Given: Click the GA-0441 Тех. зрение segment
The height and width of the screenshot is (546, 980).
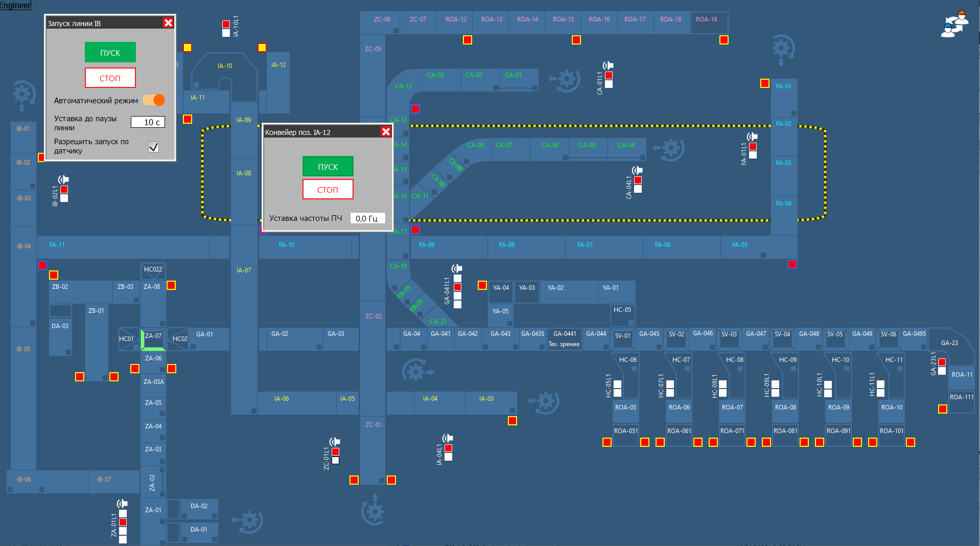Looking at the screenshot, I should 565,339.
